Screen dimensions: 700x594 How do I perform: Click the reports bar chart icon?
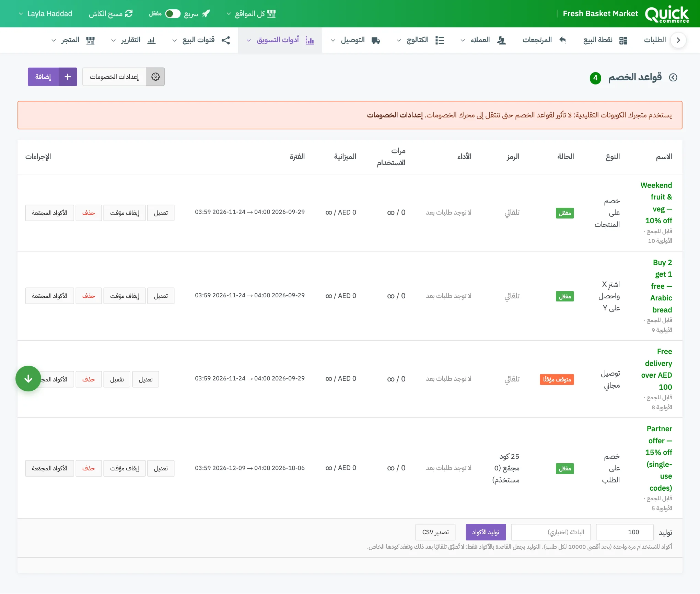coord(151,41)
